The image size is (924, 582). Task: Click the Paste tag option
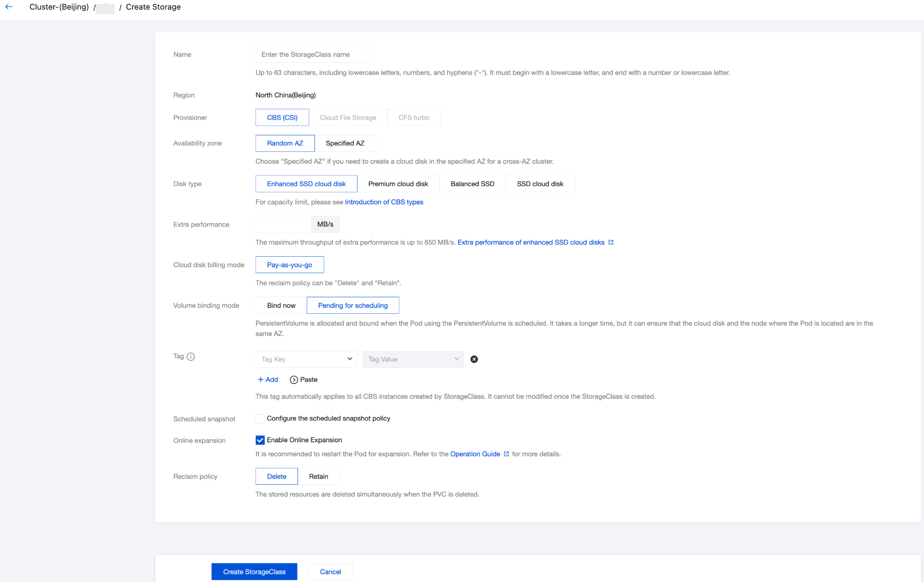303,379
